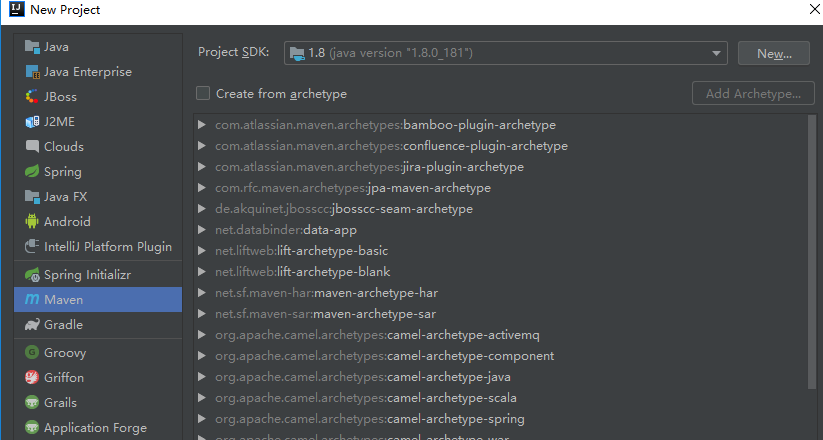Select camel-archetype-java row

[x=363, y=377]
